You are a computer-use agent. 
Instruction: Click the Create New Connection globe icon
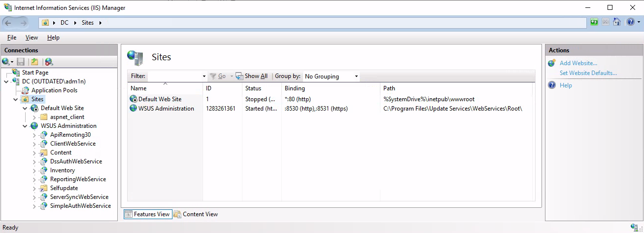tap(5, 62)
